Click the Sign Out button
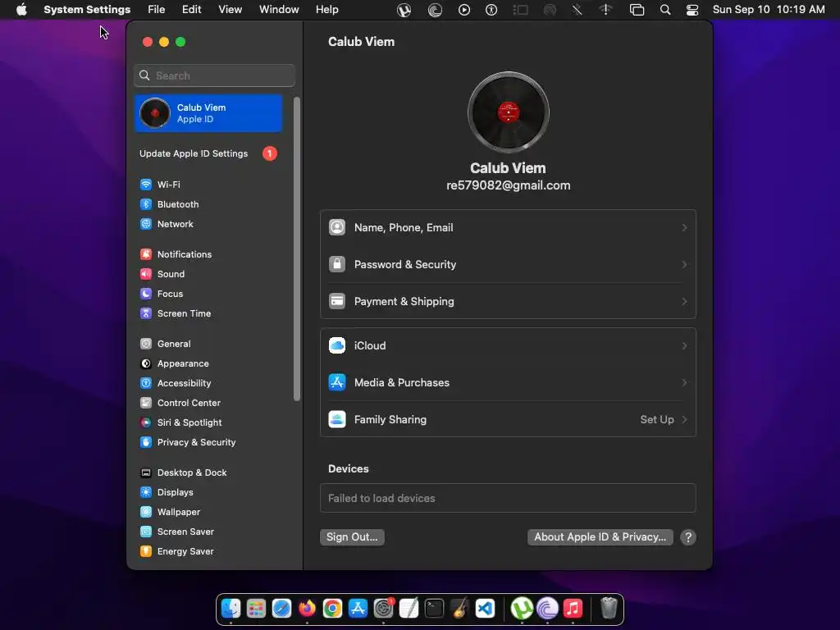Viewport: 840px width, 630px height. pos(352,536)
